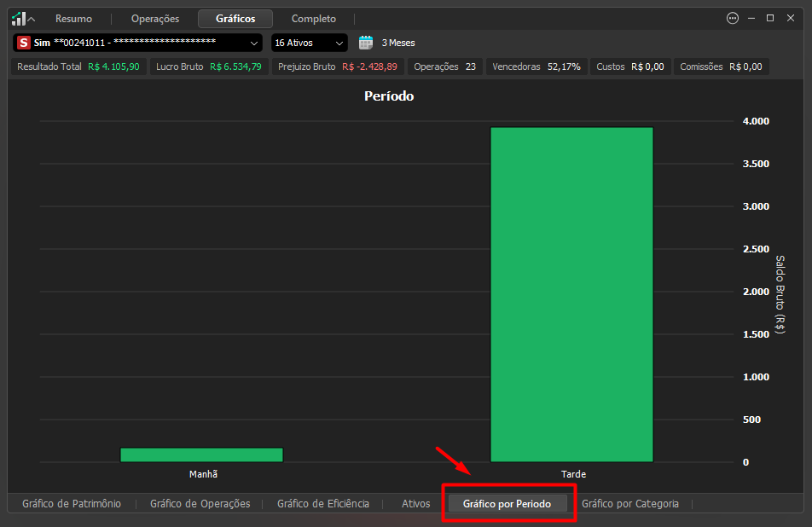
Task: Click the Período chart title
Action: (x=389, y=96)
